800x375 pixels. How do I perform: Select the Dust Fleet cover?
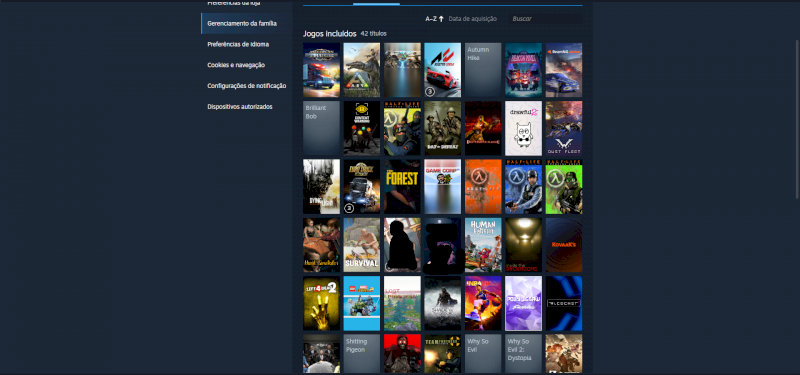coord(564,128)
